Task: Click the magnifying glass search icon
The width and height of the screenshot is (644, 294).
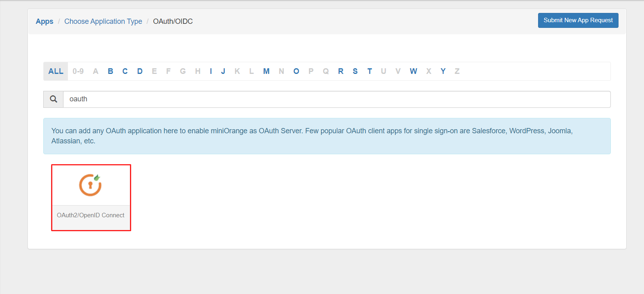Action: point(53,99)
